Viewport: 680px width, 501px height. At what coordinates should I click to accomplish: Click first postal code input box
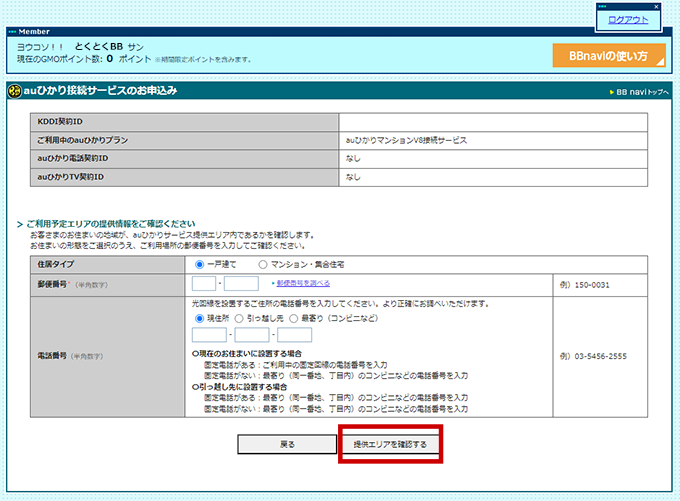point(203,284)
